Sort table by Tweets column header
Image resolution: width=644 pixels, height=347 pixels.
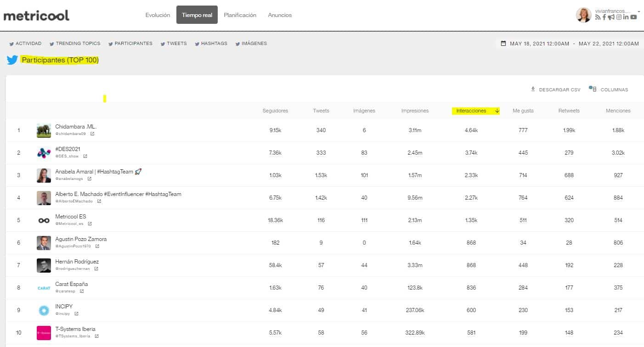pos(321,111)
